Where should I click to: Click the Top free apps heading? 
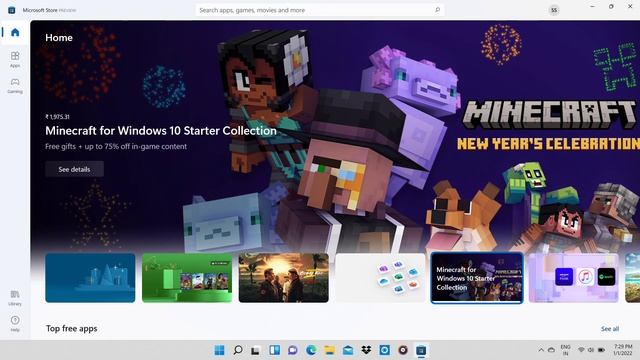[x=71, y=329]
